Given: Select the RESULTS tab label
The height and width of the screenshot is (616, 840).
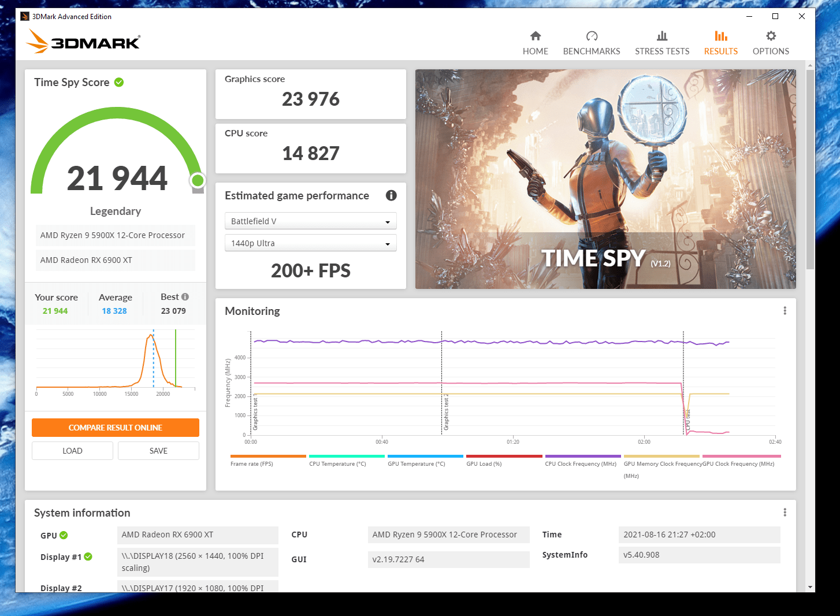Looking at the screenshot, I should 721,51.
